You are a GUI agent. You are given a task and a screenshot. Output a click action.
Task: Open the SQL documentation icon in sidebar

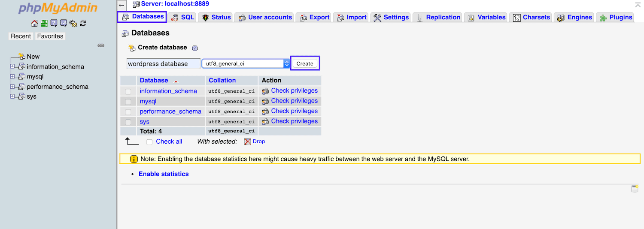[63, 23]
